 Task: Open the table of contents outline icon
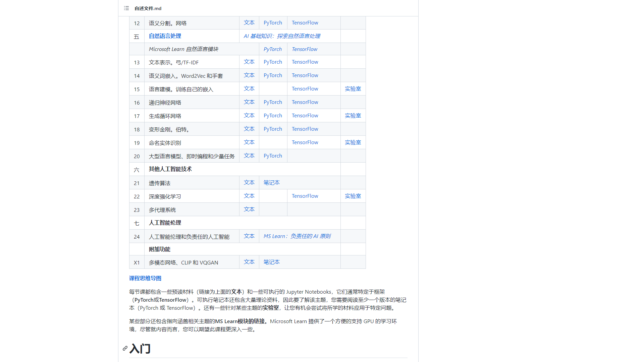click(x=126, y=8)
